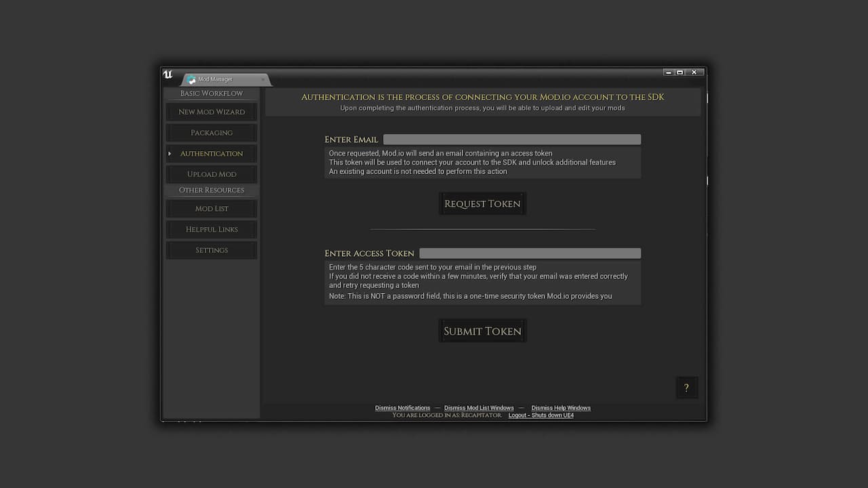Maximize the Unreal Engine window
This screenshot has height=488, width=868.
tap(680, 72)
